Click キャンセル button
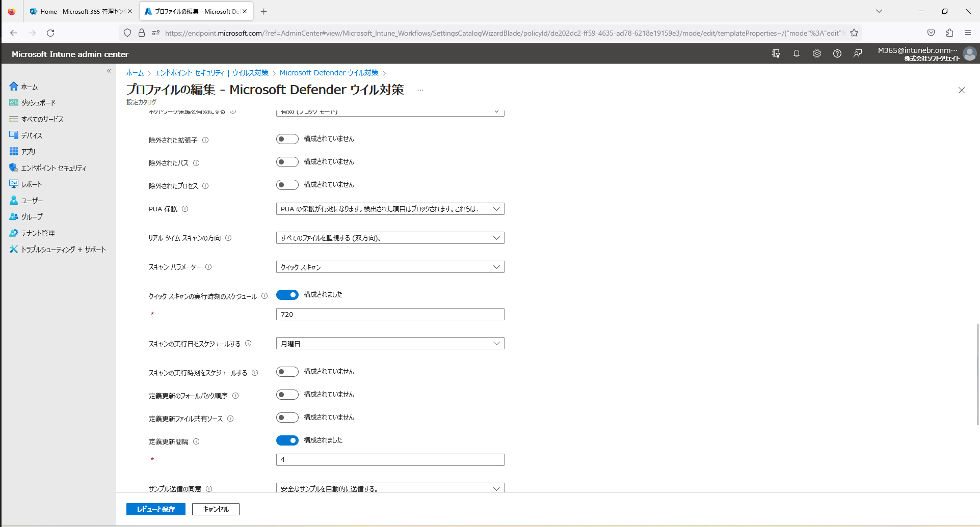 [x=216, y=509]
